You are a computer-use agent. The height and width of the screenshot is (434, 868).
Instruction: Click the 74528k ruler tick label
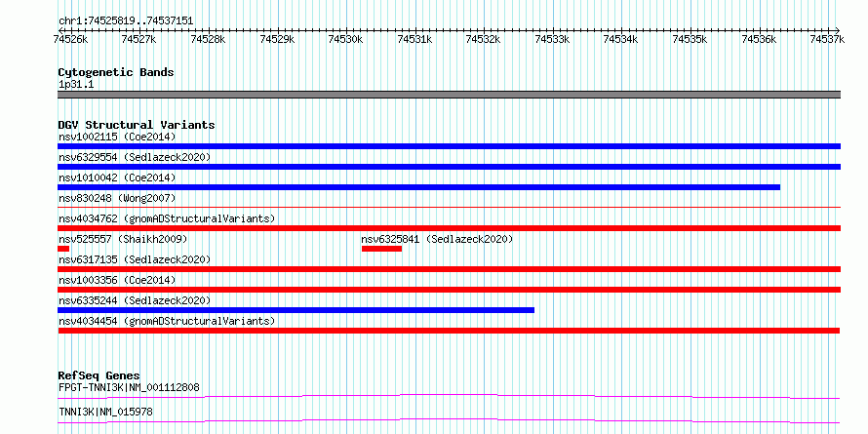point(208,39)
